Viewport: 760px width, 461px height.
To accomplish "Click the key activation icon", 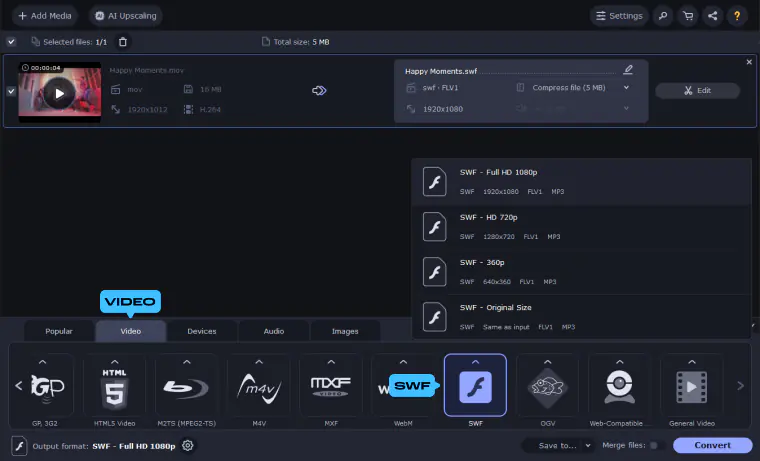I will 663,16.
